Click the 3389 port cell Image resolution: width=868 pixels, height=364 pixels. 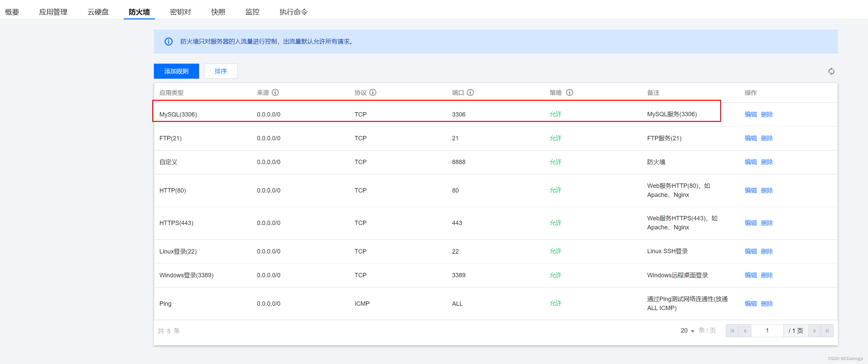point(458,275)
